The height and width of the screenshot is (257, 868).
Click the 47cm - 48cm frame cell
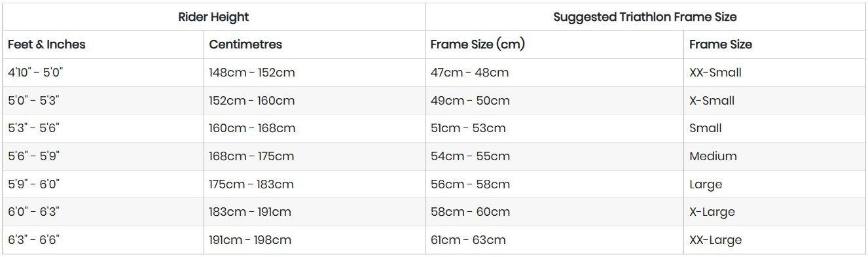point(554,73)
